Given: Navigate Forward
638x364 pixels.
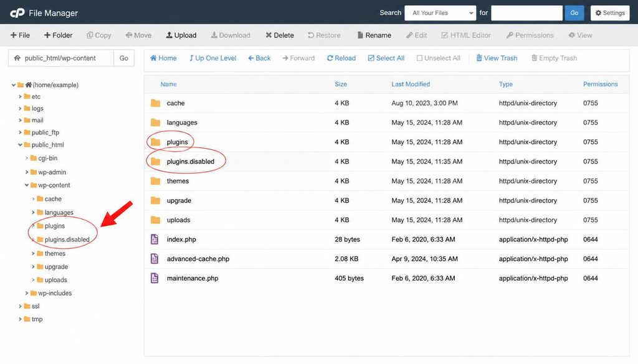Looking at the screenshot, I should [x=298, y=58].
